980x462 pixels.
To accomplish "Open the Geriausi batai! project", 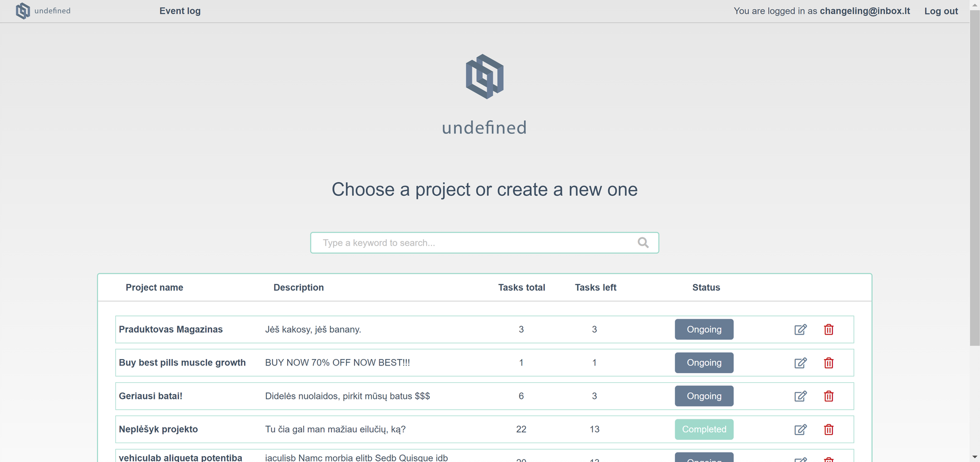I will click(151, 396).
